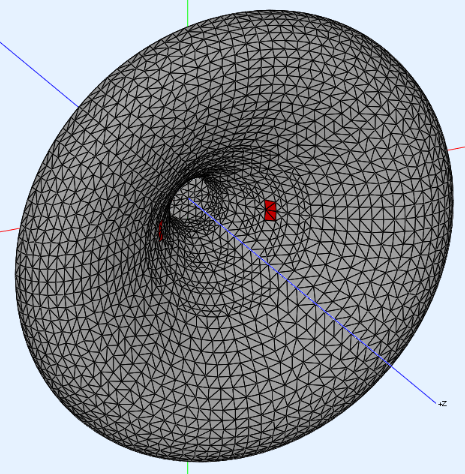Click the +Z axis label

(443, 404)
